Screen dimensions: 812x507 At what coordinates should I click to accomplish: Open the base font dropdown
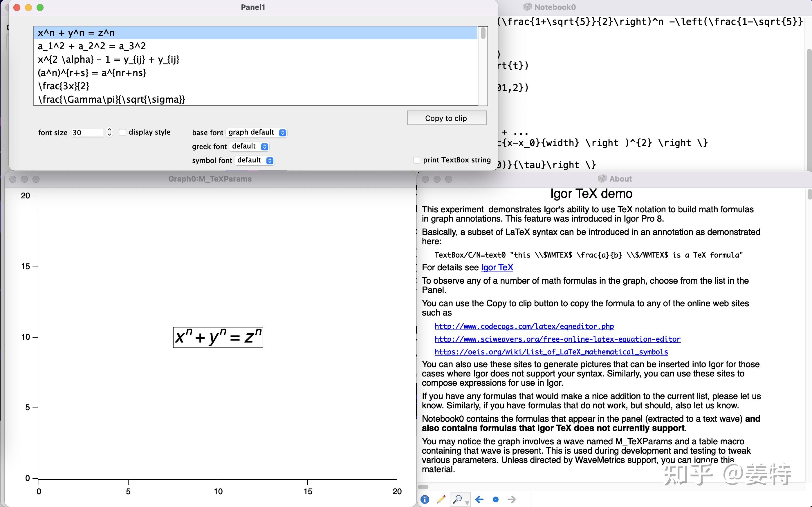tap(257, 133)
